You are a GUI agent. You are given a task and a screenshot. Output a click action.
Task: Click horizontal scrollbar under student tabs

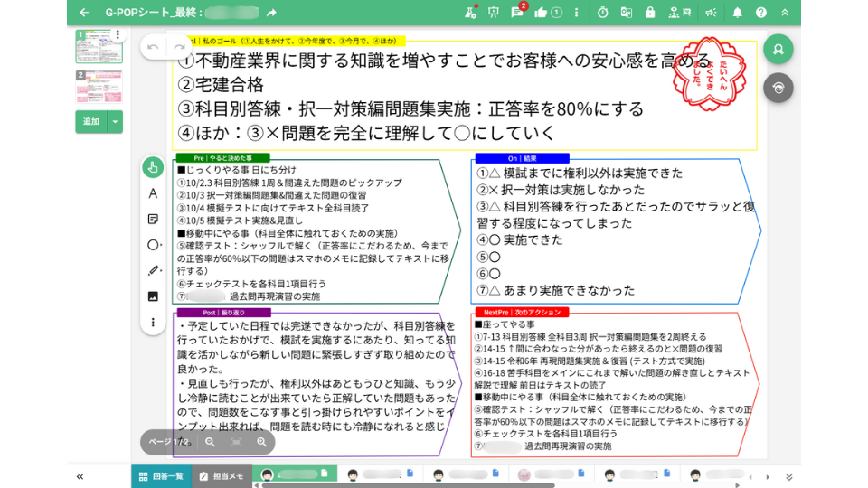[408, 486]
